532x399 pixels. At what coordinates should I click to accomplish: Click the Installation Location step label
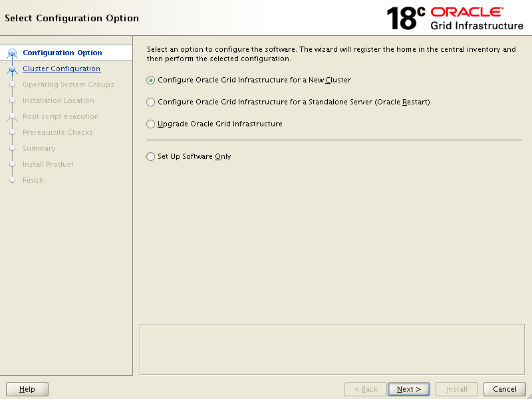point(59,100)
